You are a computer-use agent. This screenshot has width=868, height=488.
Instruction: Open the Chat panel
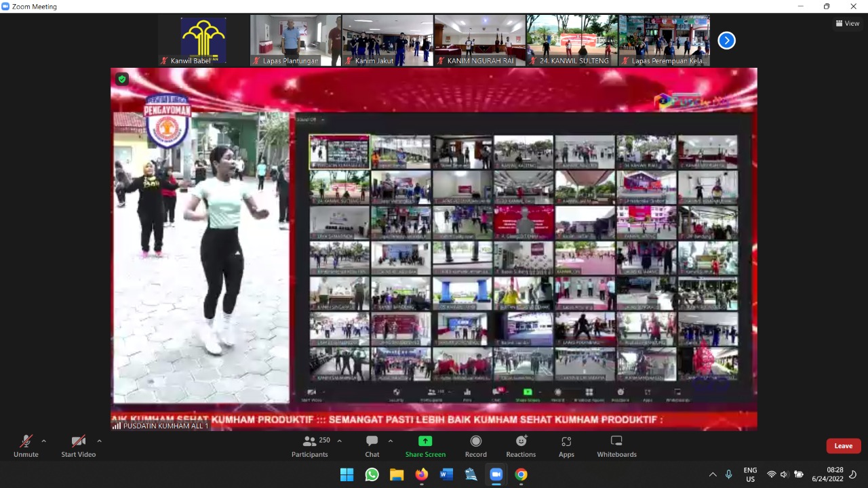click(x=372, y=446)
